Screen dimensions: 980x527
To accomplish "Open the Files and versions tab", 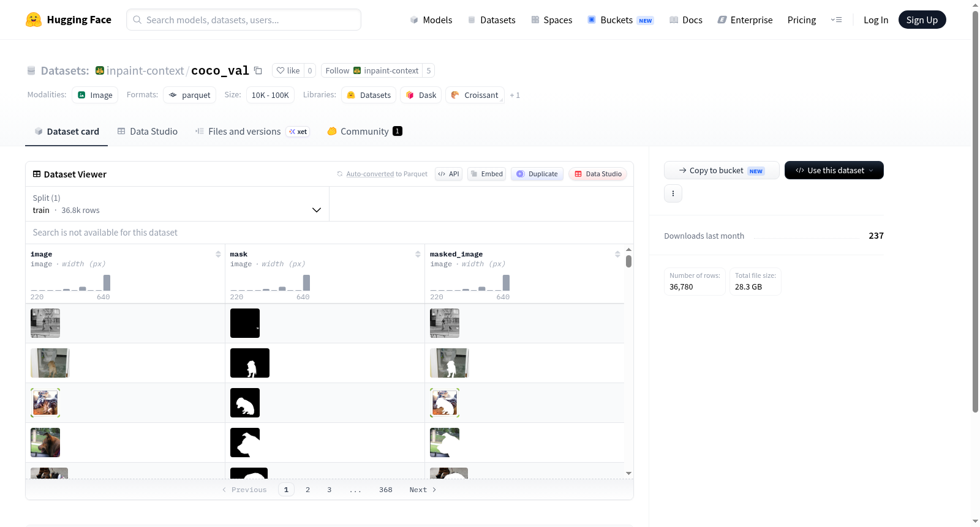I will 252,131.
